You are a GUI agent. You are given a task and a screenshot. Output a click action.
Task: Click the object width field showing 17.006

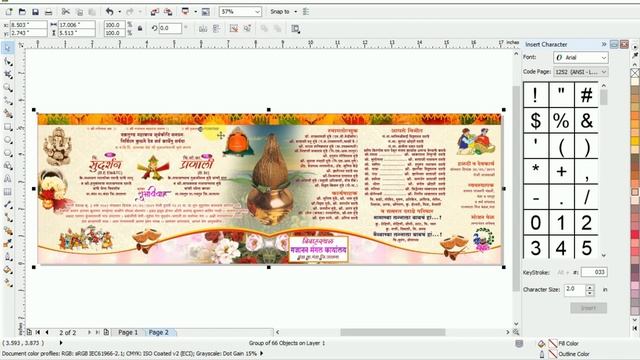[76, 25]
